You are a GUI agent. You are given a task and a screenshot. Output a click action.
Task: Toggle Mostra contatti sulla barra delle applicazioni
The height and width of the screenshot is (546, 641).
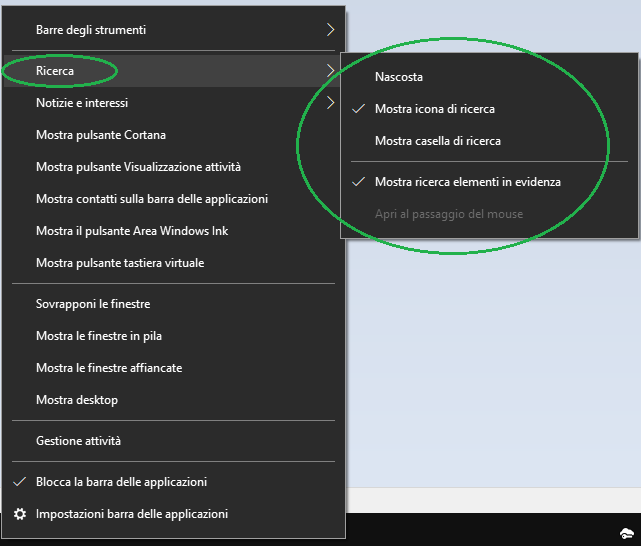coord(174,199)
